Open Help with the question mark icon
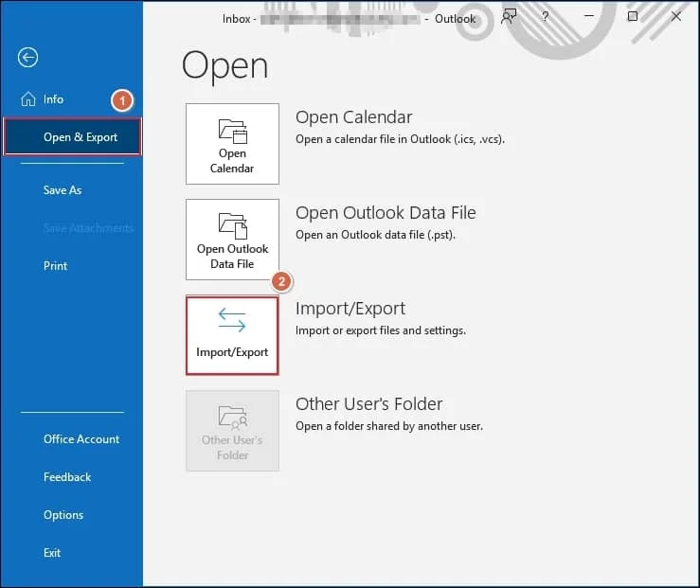The height and width of the screenshot is (588, 700). click(x=545, y=16)
